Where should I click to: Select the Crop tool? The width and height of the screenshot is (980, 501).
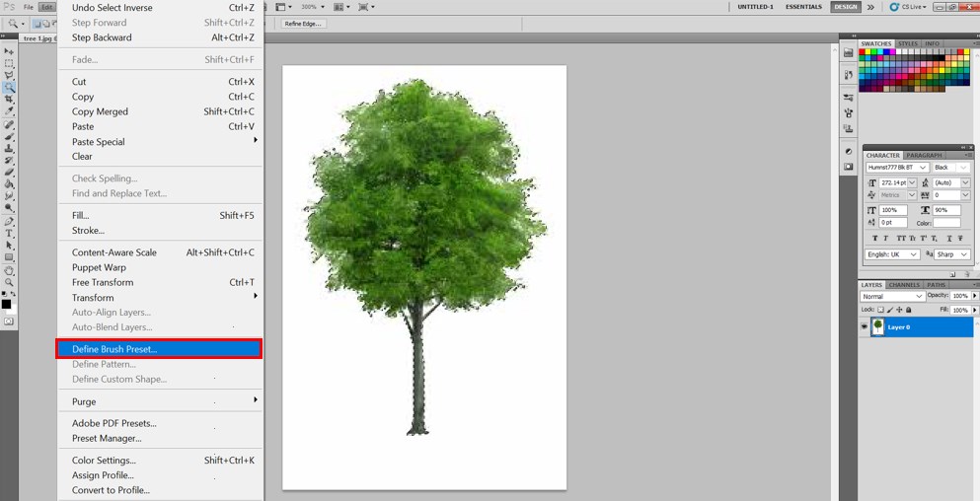coord(9,100)
